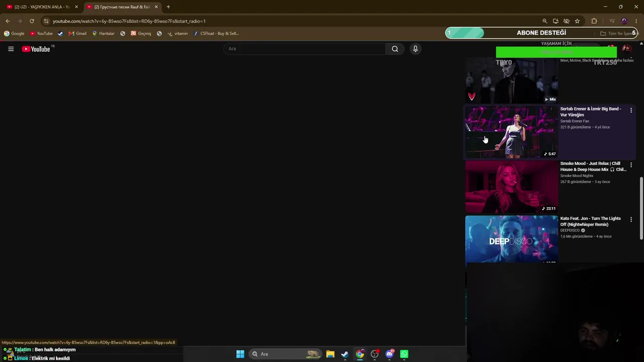The height and width of the screenshot is (362, 644).
Task: Open Steam from the taskbar
Action: click(345, 354)
